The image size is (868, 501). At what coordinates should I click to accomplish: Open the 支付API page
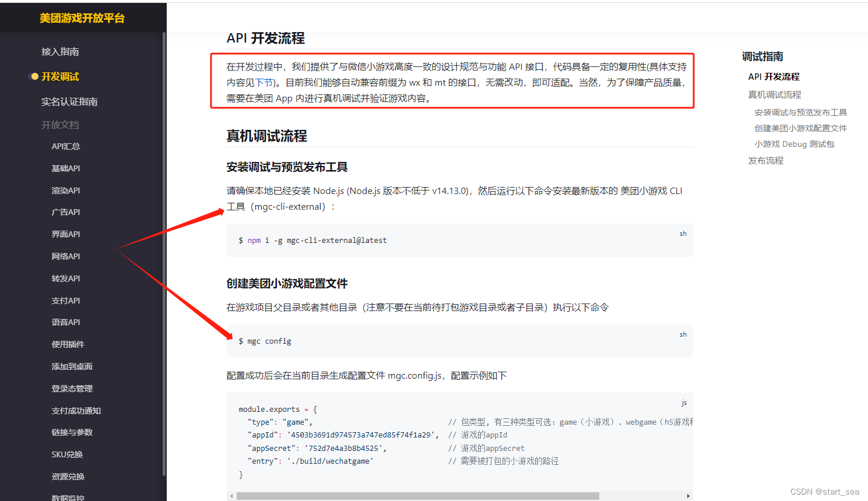coord(66,301)
